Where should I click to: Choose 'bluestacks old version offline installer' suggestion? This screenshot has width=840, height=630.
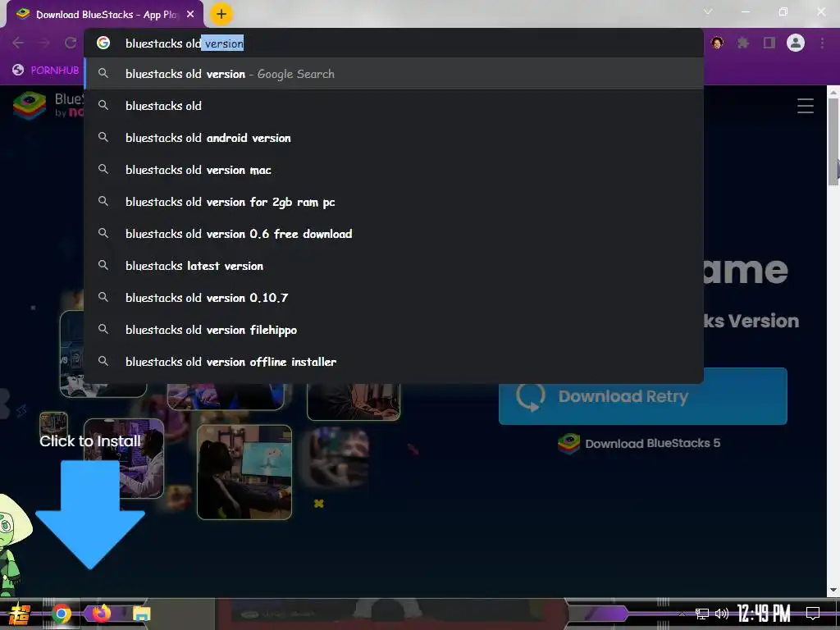coord(394,362)
